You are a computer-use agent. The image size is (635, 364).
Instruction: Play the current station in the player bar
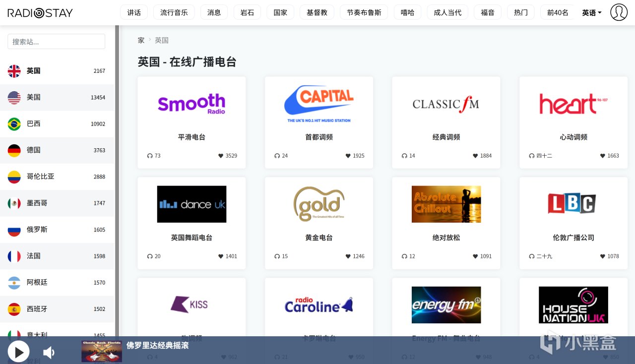tap(18, 353)
